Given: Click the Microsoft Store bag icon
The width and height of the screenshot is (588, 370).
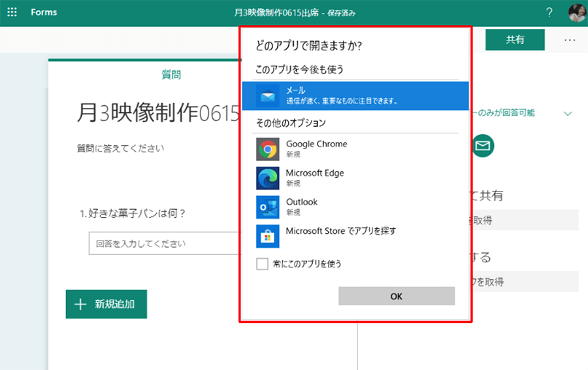Looking at the screenshot, I should click(x=268, y=236).
